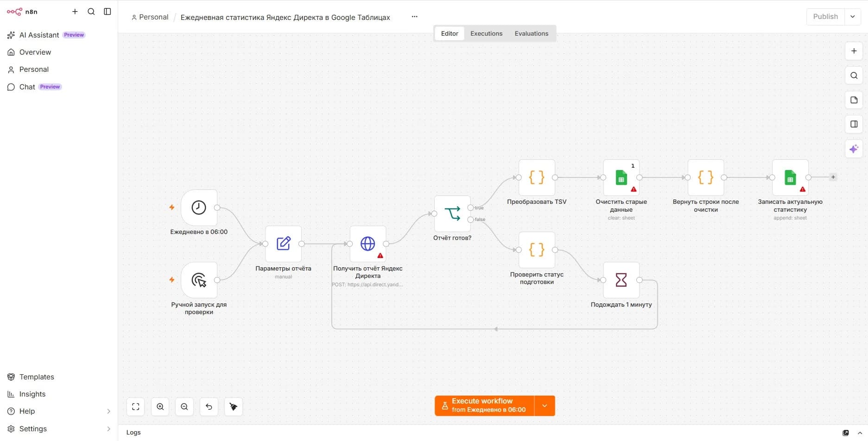Open the 'Параметры отчёта' edit node

click(283, 244)
